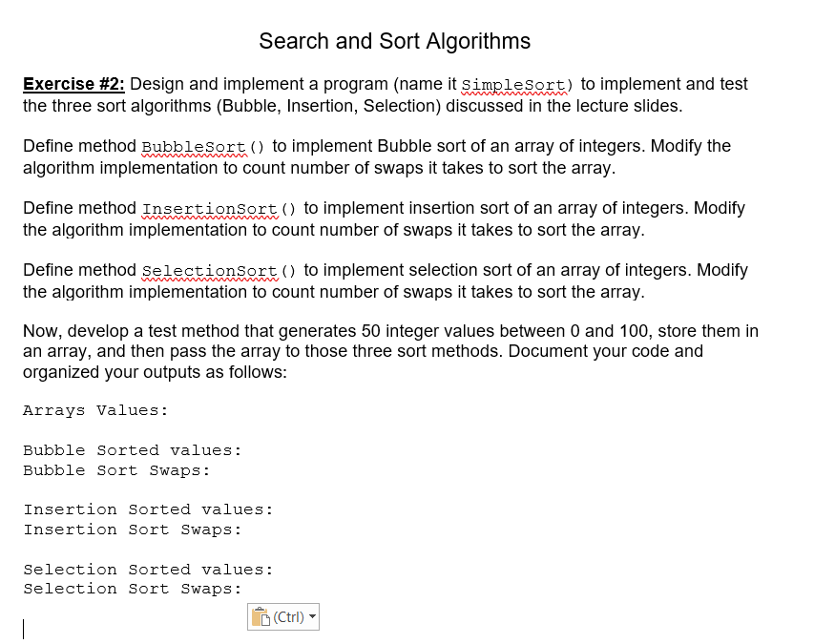Viewport: 814px width, 644px height.
Task: Click the BubbleSort() method name
Action: pyautogui.click(x=195, y=147)
